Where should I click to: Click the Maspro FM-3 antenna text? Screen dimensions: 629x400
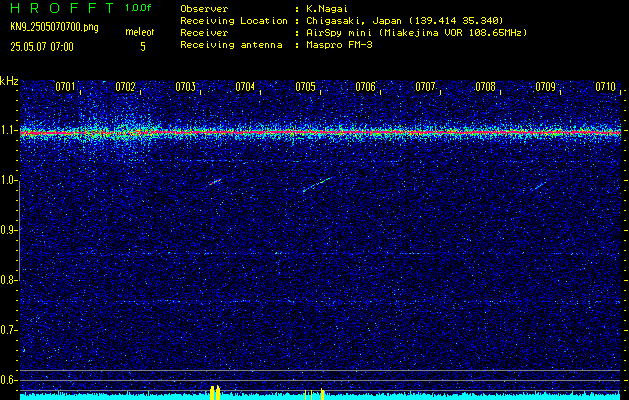tap(339, 45)
